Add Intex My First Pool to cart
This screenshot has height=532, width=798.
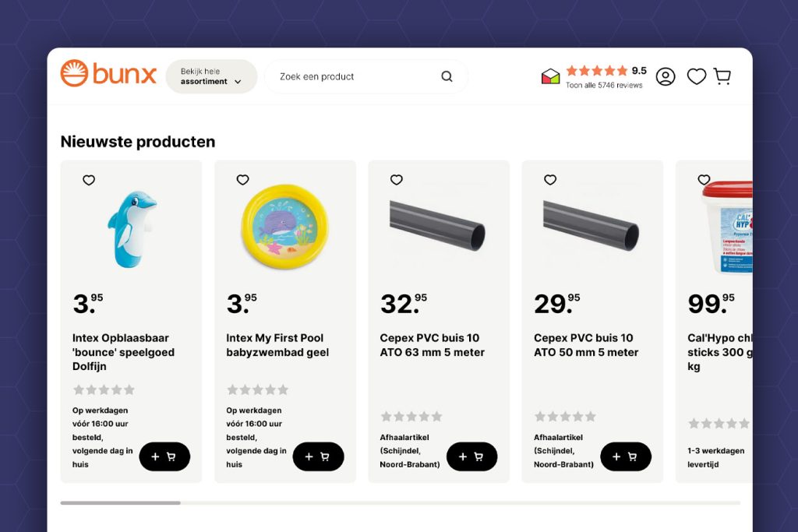pos(318,456)
